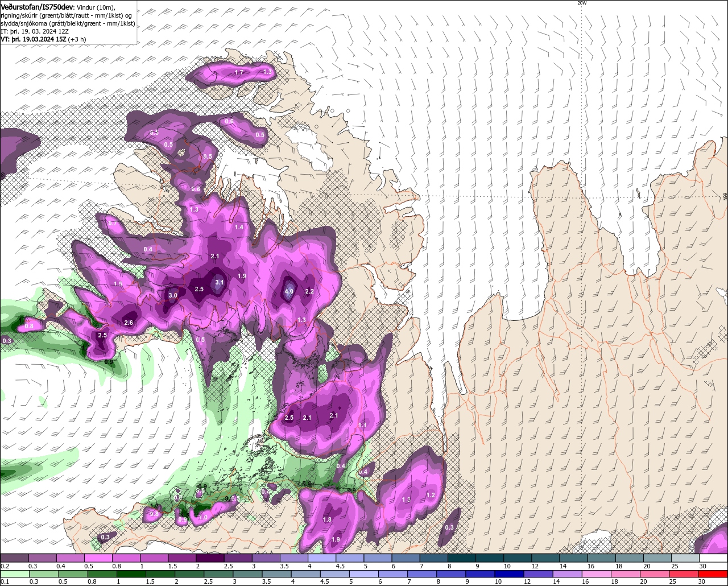Select the white 30 swatch in snow legend
This screenshot has height=586, width=728.
[x=713, y=558]
